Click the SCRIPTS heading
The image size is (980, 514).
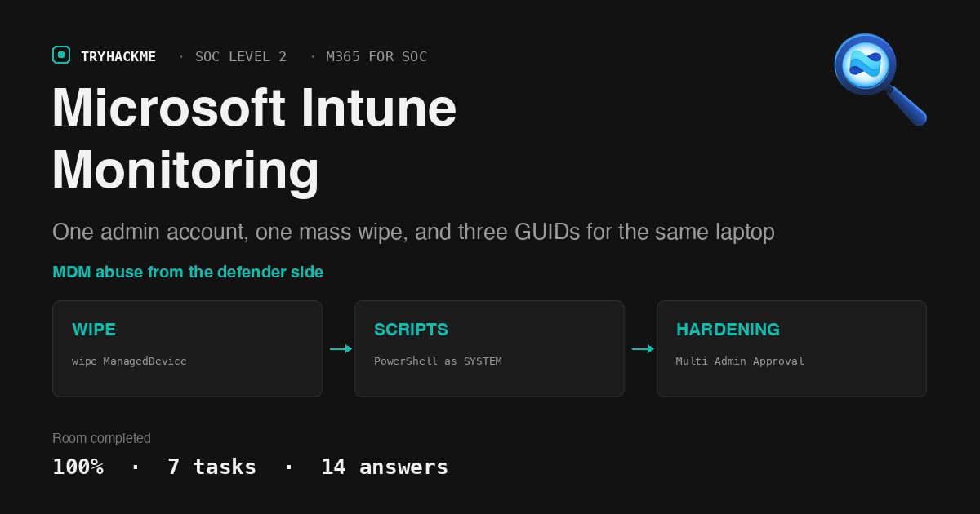[411, 330]
